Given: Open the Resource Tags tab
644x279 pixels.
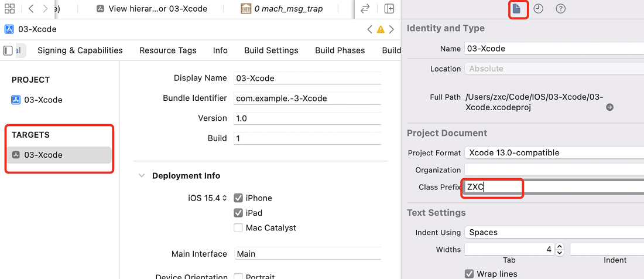Looking at the screenshot, I should click(168, 50).
